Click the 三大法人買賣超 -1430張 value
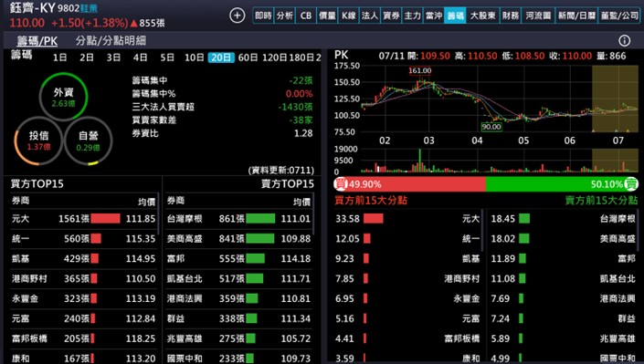Screen dimensions: 644x364 295,107
